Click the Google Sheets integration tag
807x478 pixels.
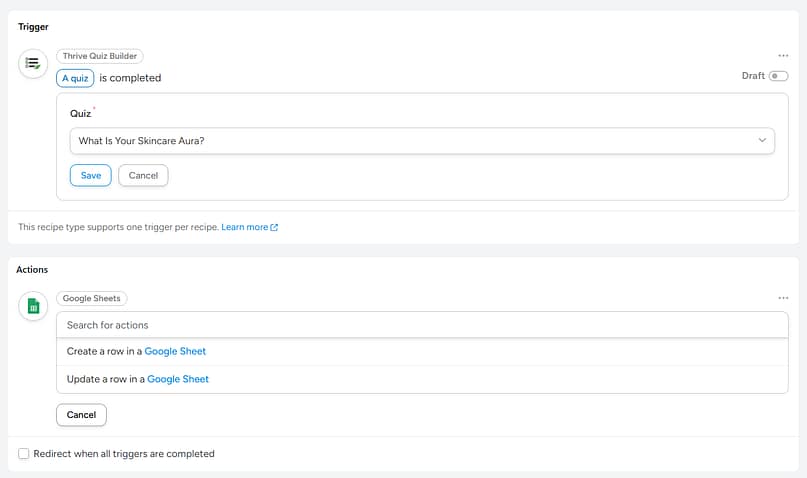point(92,298)
